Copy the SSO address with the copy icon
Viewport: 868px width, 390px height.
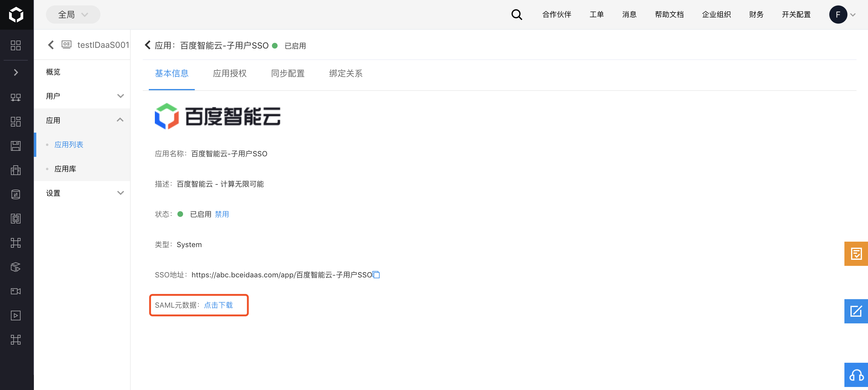point(376,275)
